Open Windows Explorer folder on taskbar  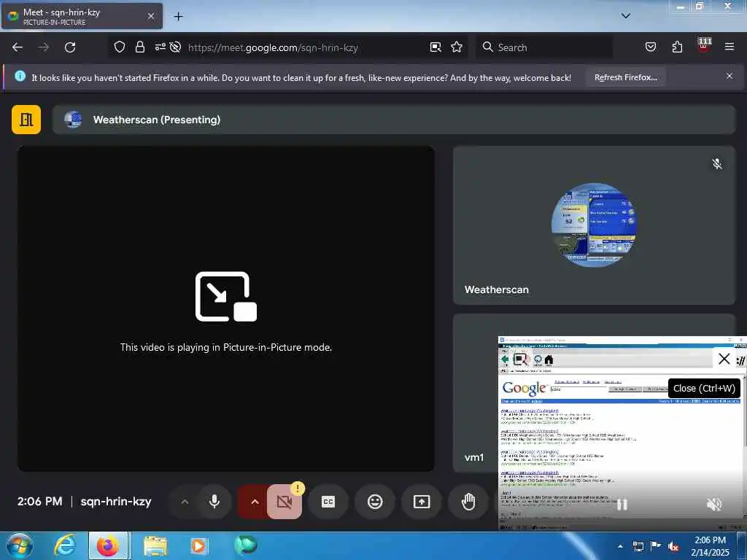[155, 545]
